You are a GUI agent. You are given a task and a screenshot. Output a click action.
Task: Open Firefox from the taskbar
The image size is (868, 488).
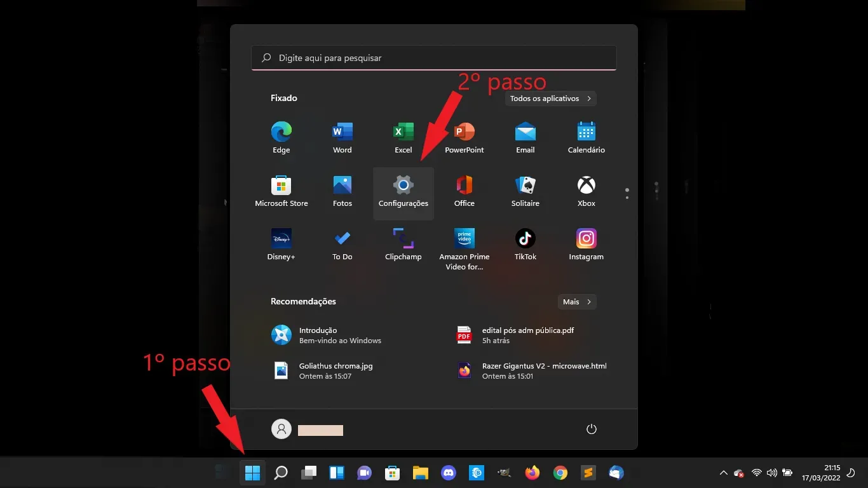click(532, 473)
